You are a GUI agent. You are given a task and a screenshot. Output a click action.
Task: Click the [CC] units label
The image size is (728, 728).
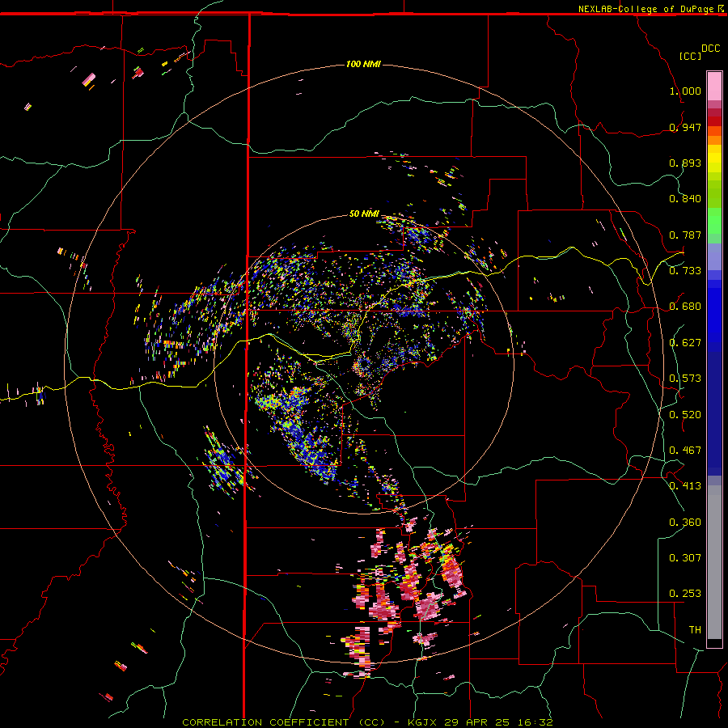click(x=691, y=56)
